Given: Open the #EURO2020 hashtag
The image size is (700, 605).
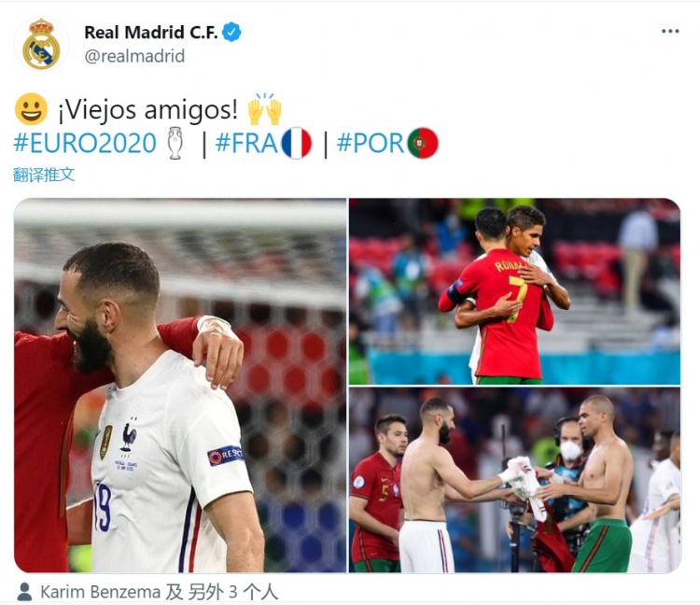Looking at the screenshot, I should coord(85,143).
